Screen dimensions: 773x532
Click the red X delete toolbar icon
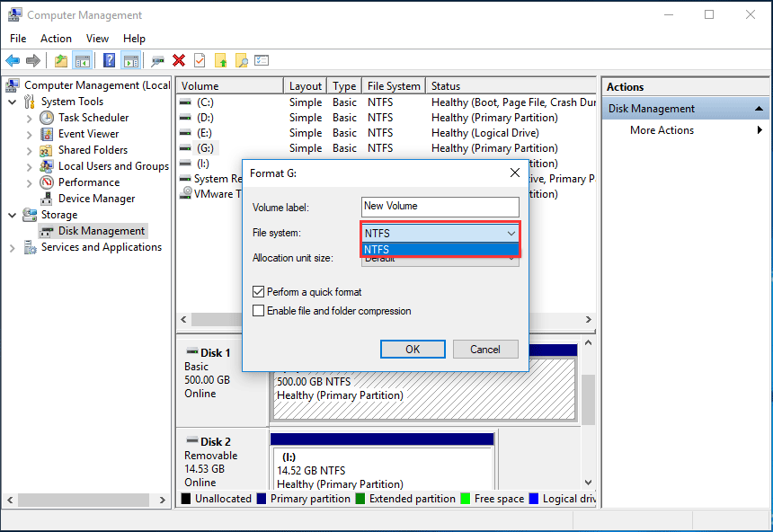pos(179,60)
